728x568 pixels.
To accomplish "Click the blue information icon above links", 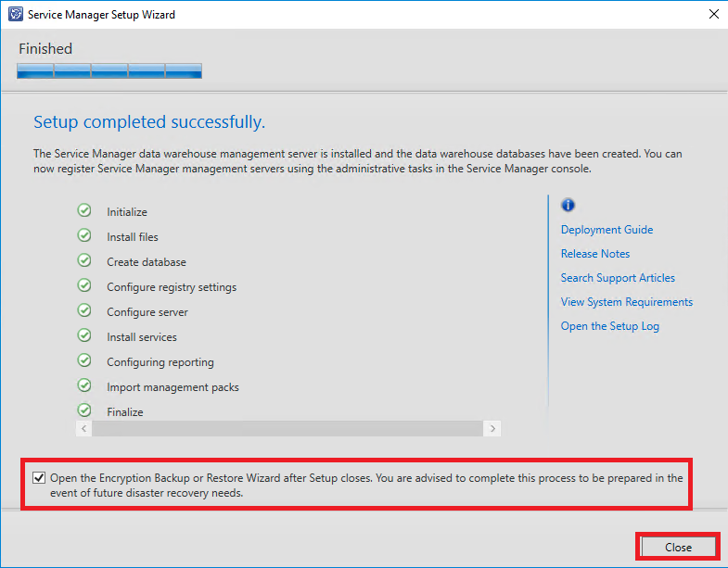I will (568, 206).
